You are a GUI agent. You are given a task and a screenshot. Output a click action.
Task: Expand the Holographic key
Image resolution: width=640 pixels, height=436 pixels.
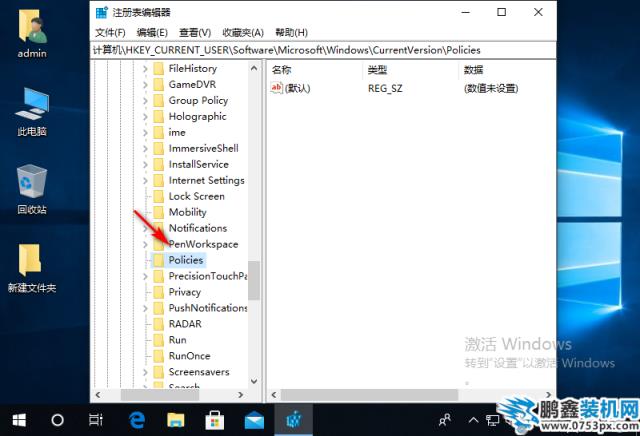145,117
